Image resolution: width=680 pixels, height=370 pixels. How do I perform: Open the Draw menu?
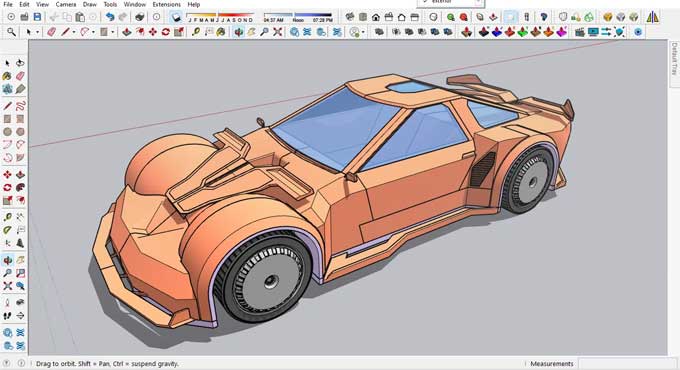pyautogui.click(x=90, y=4)
